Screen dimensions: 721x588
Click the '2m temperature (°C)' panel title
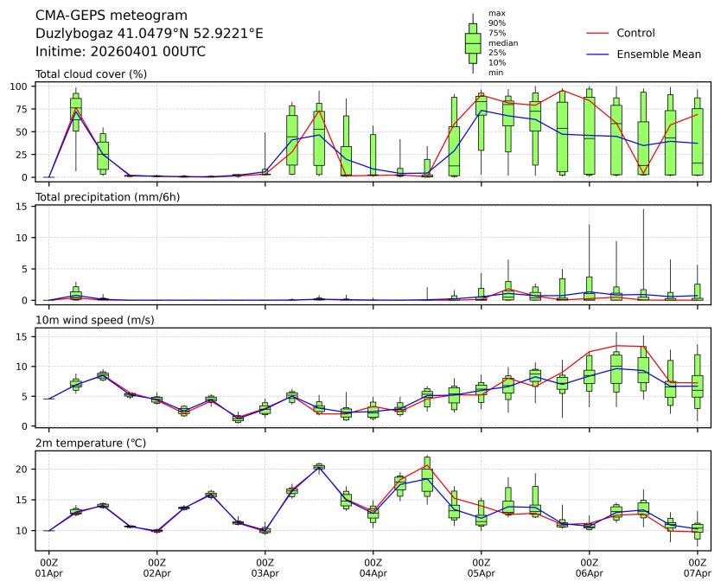91,443
